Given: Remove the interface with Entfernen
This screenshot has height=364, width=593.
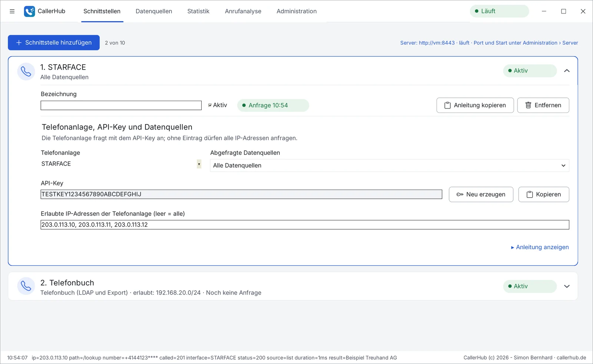Looking at the screenshot, I should pos(543,105).
